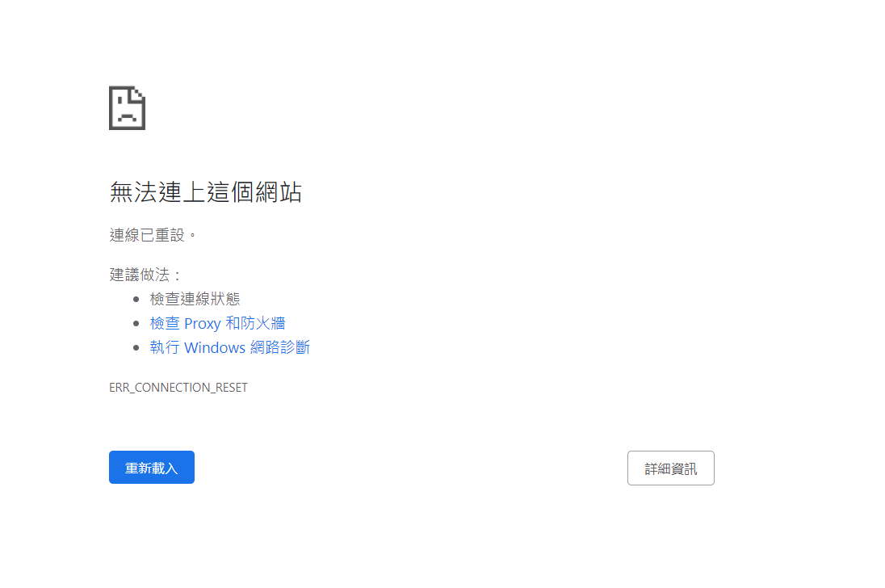
Task: Click the bullet before 執行 Windows 網路診斷
Action: 136,347
